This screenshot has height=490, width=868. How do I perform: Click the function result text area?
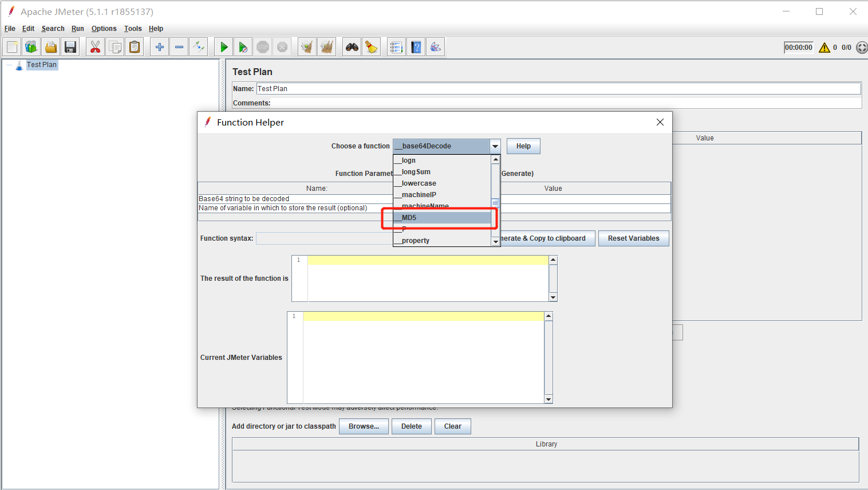pos(428,279)
